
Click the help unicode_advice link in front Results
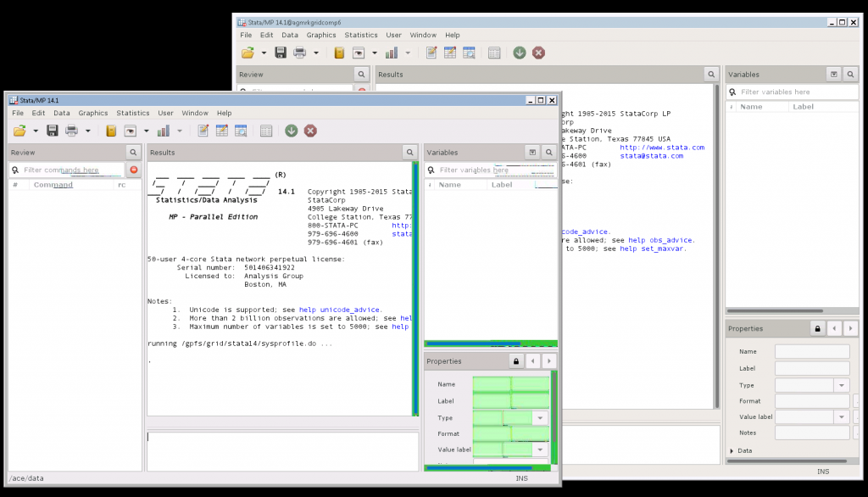[x=339, y=310]
